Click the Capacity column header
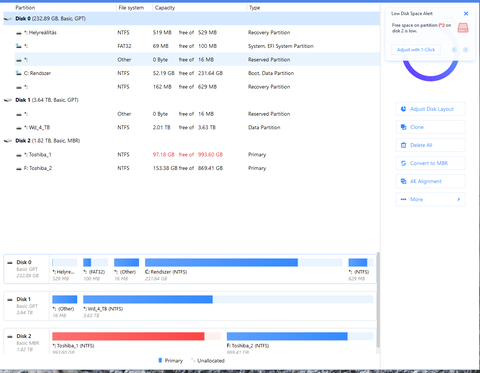Screen dimensions: 480x373 pos(165,8)
